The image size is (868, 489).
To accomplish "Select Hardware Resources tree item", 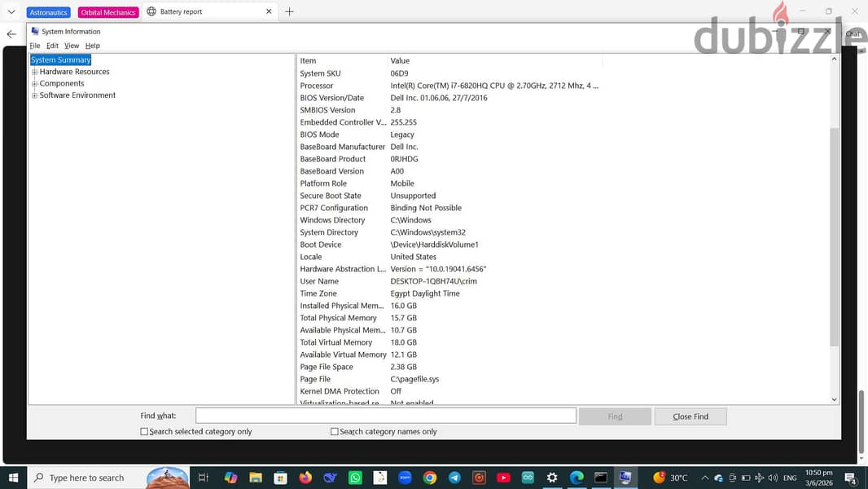I will tap(74, 72).
